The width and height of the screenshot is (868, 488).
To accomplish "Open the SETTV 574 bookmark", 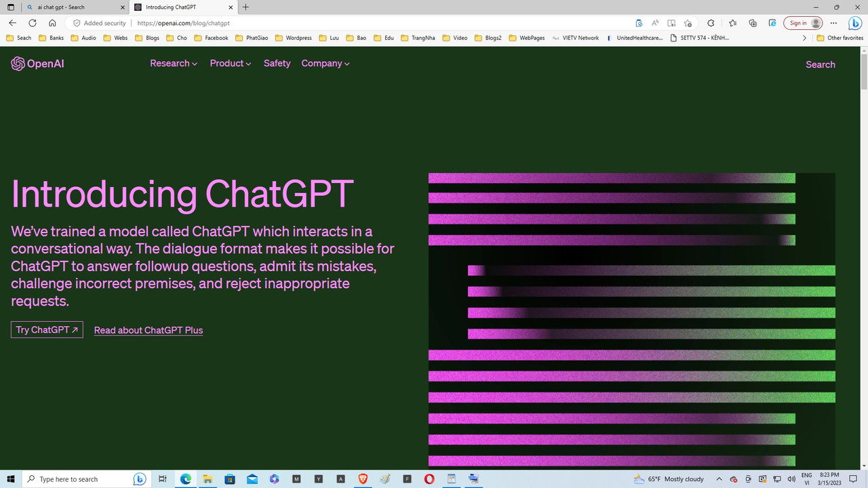I will (699, 38).
